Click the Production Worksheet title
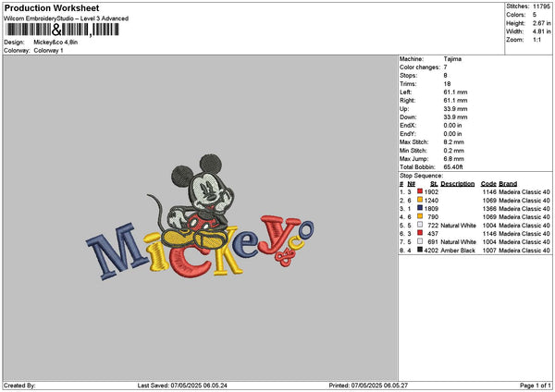 click(52, 7)
